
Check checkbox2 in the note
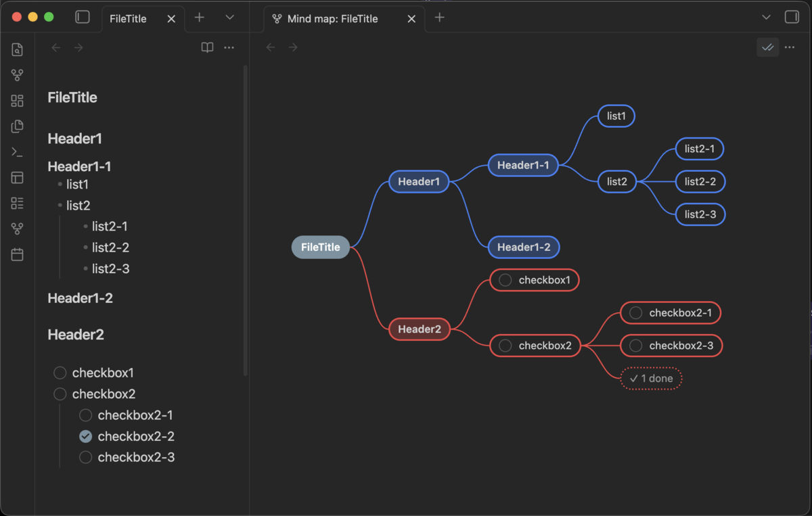(x=60, y=394)
